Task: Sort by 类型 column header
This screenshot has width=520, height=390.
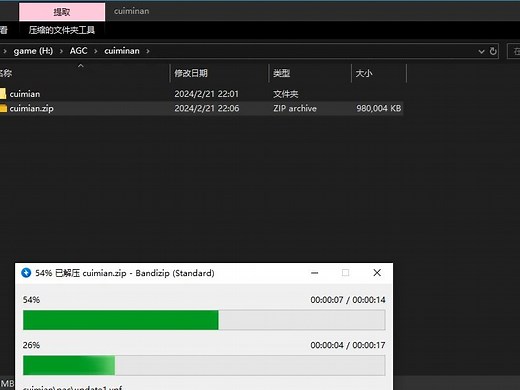Action: 282,73
